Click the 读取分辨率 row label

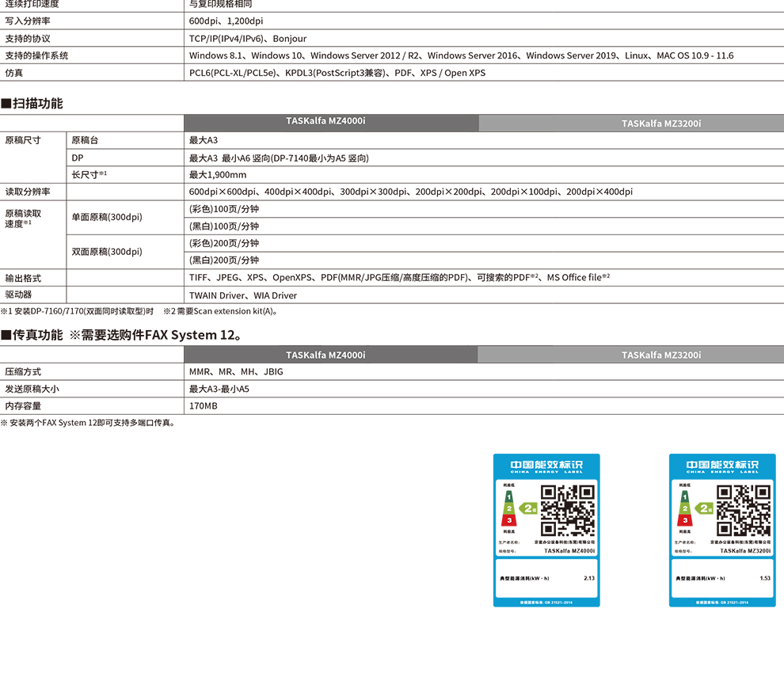click(28, 192)
